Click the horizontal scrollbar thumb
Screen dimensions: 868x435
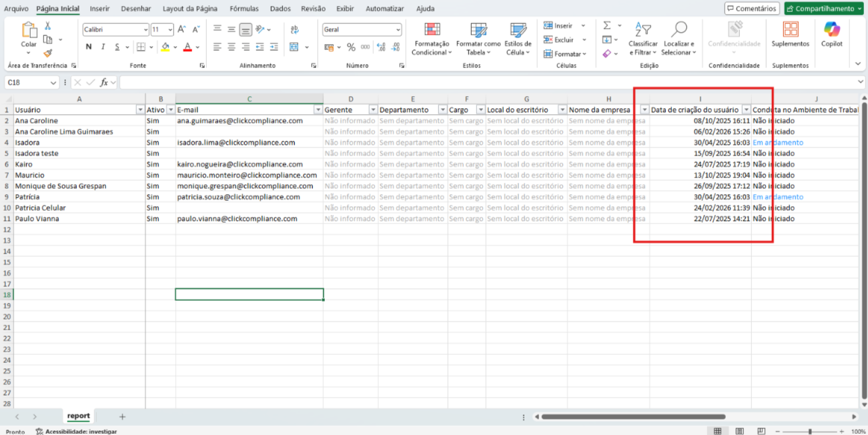point(633,416)
